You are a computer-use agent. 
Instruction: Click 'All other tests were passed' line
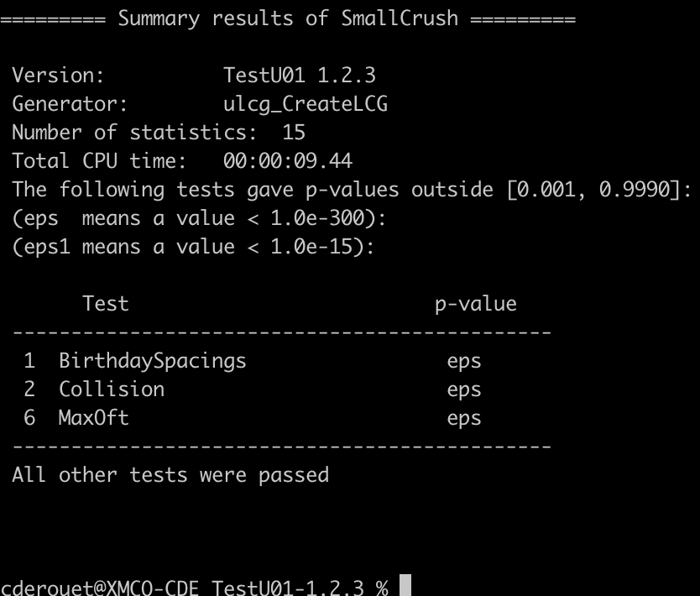[170, 475]
